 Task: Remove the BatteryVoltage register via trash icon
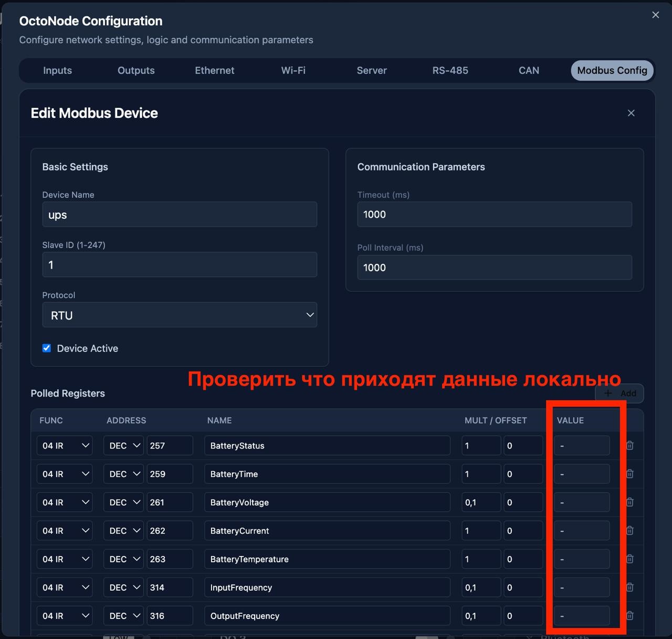[630, 502]
